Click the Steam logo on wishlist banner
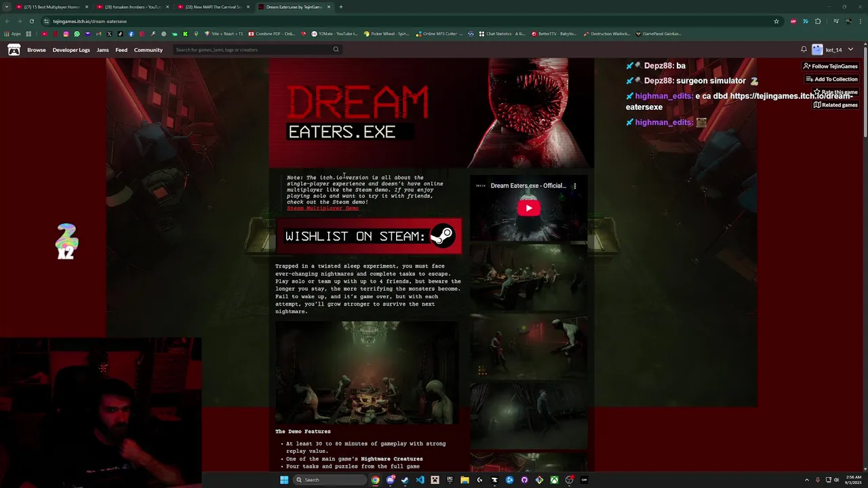 442,236
